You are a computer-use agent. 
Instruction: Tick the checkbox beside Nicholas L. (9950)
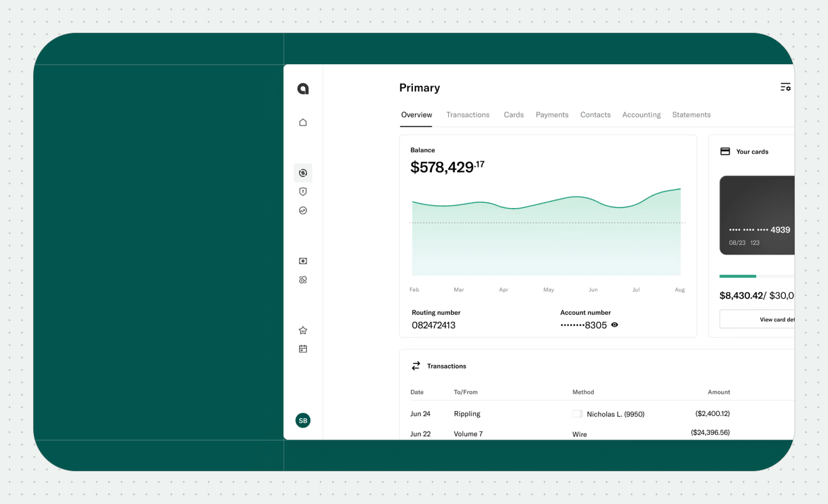coord(577,414)
